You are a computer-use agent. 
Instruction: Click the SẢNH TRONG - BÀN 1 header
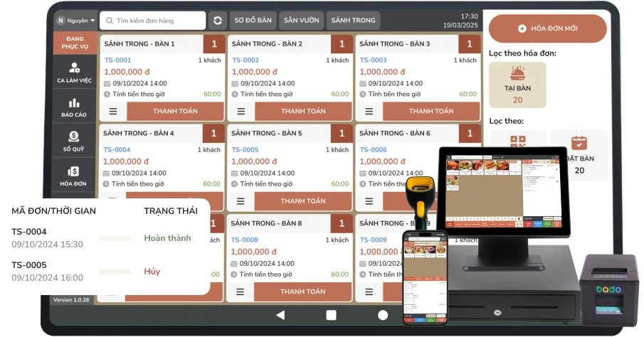[139, 44]
